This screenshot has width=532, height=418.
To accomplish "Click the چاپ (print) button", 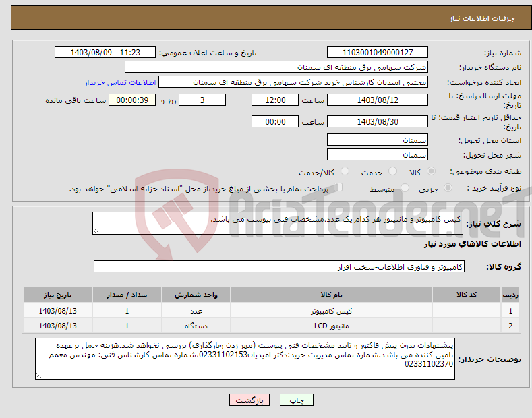I will (296, 400).
